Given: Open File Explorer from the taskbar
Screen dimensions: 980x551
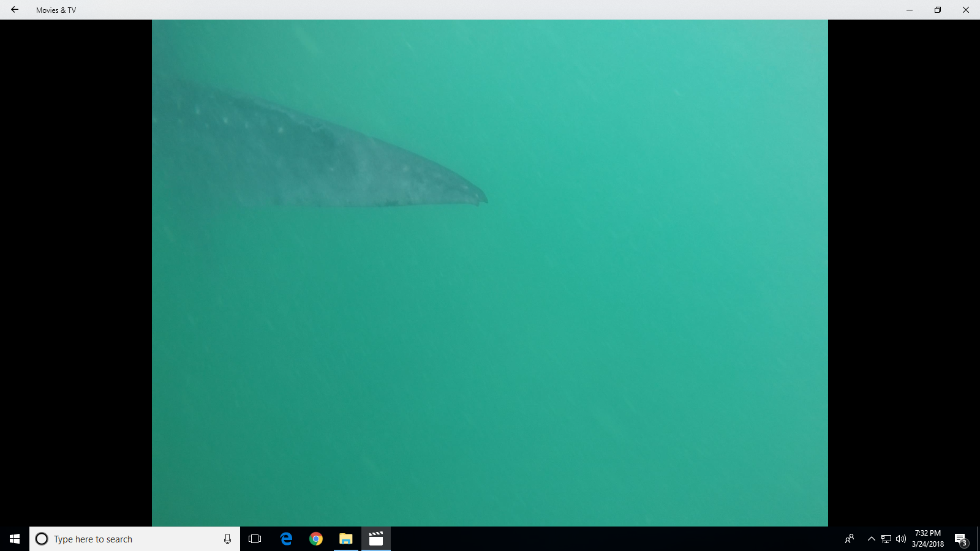Looking at the screenshot, I should 346,539.
